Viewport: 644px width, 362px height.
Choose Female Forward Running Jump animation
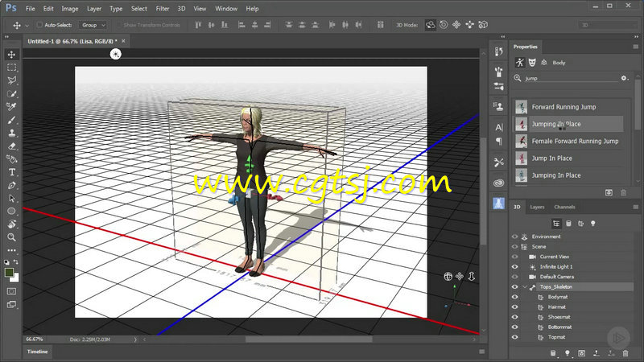[x=568, y=142]
